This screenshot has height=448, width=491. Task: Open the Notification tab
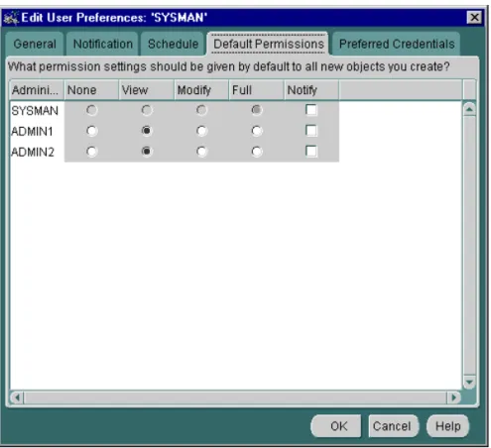click(x=102, y=44)
